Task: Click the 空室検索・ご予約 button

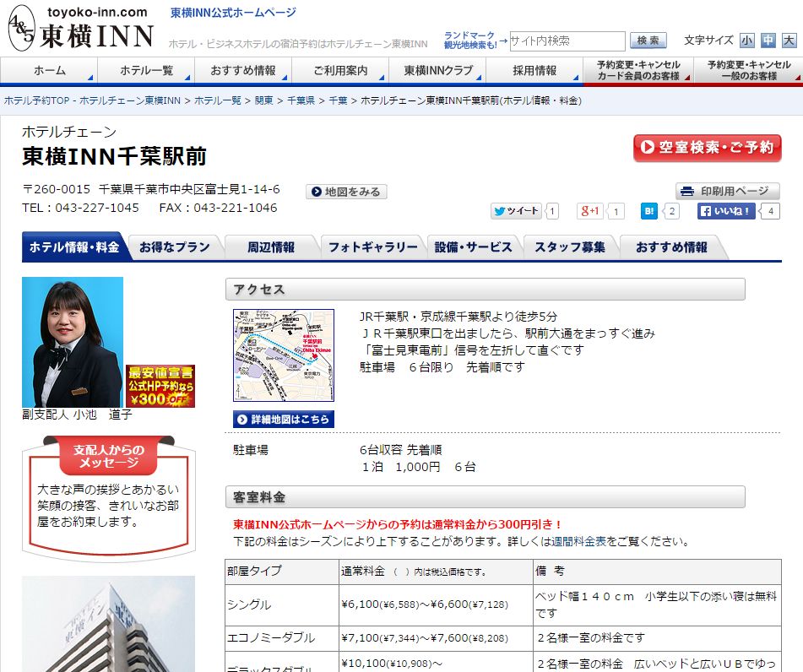Action: tap(707, 148)
